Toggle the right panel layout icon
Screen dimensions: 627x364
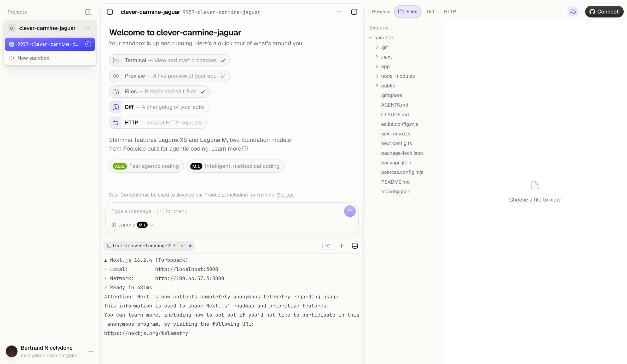(x=354, y=12)
